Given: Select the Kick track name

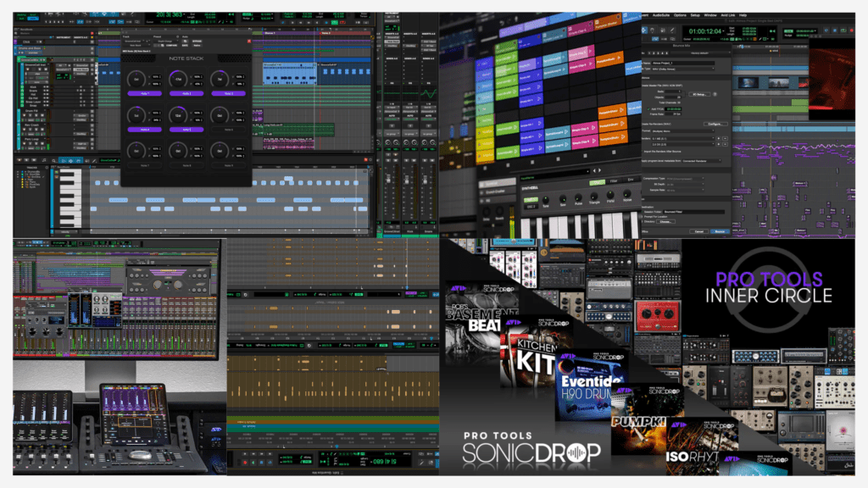Looking at the screenshot, I should [x=33, y=87].
